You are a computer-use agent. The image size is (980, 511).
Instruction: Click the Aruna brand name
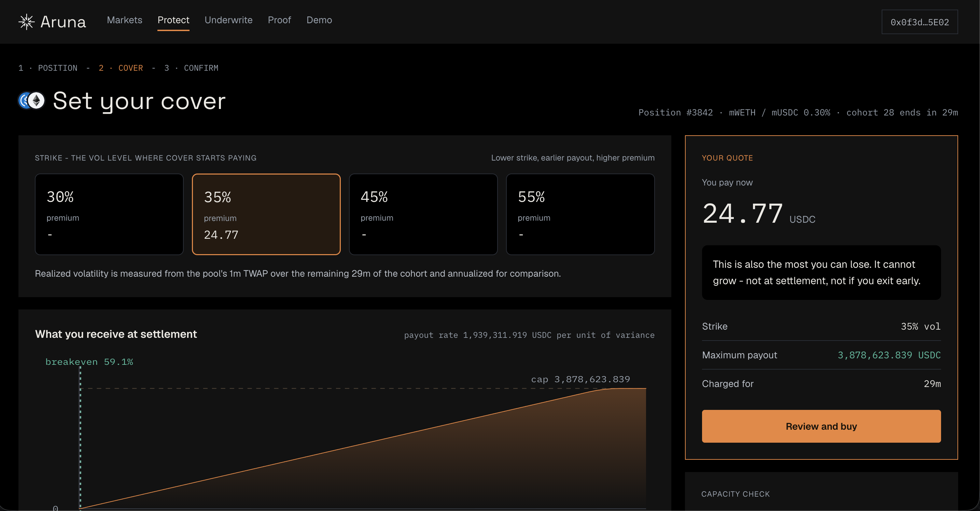click(x=63, y=22)
